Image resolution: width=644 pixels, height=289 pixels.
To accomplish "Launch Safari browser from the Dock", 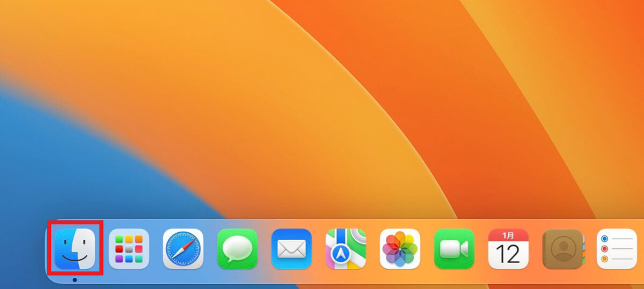I will pyautogui.click(x=183, y=249).
